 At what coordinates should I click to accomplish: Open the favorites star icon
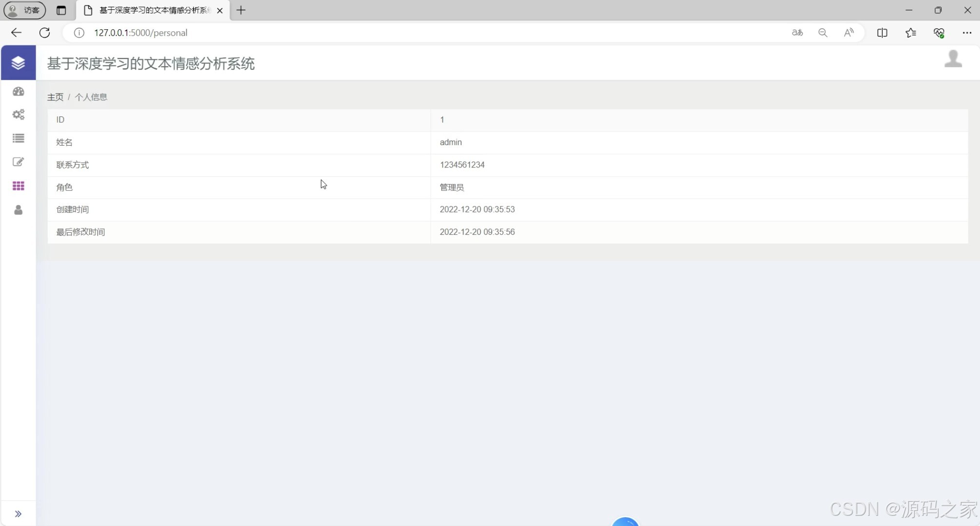coord(910,33)
